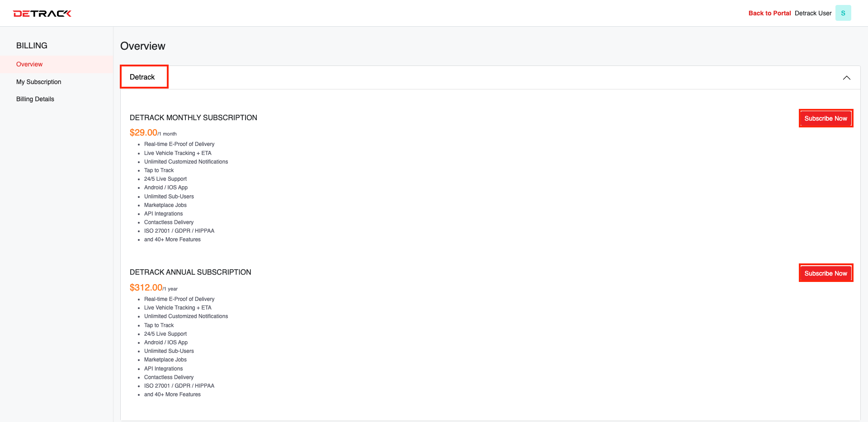Click DETRACK ANNUAL SUBSCRIPTION title
This screenshot has width=868, height=422.
tap(190, 272)
